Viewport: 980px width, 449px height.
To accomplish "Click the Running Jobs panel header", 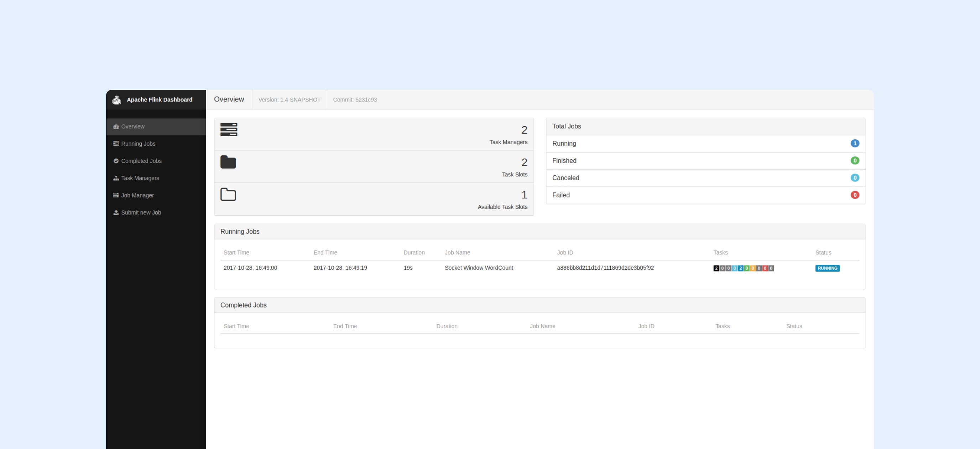I will [x=540, y=232].
